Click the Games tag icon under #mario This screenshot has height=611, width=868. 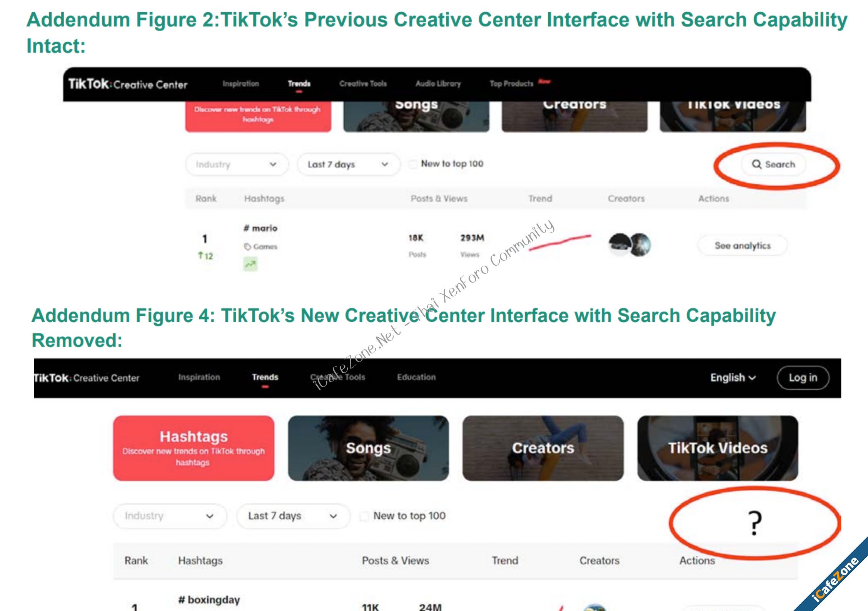click(247, 246)
